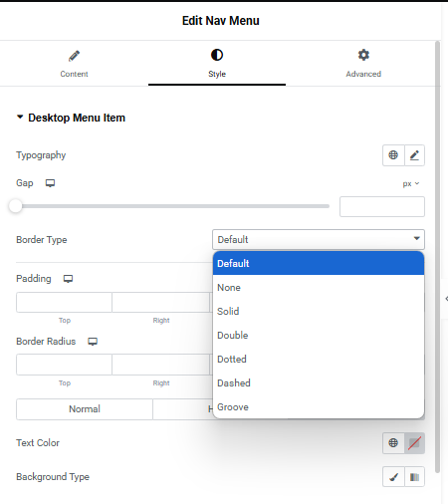448x504 pixels.
Task: Click the Gap responsive device icon
Action: (x=50, y=183)
